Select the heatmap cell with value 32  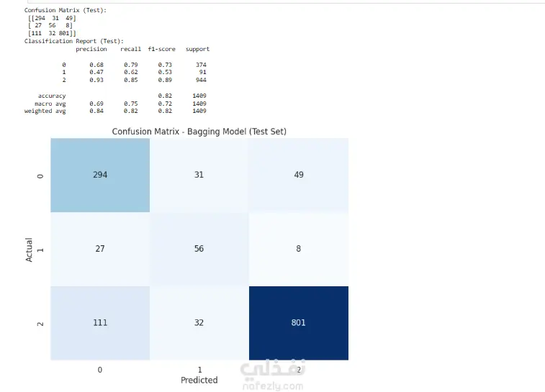click(199, 322)
